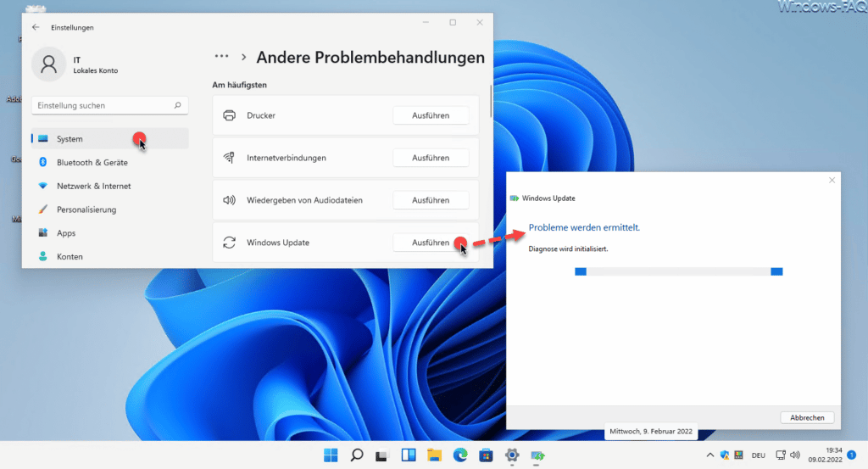Open the notification count badge
The image size is (868, 469).
click(852, 455)
